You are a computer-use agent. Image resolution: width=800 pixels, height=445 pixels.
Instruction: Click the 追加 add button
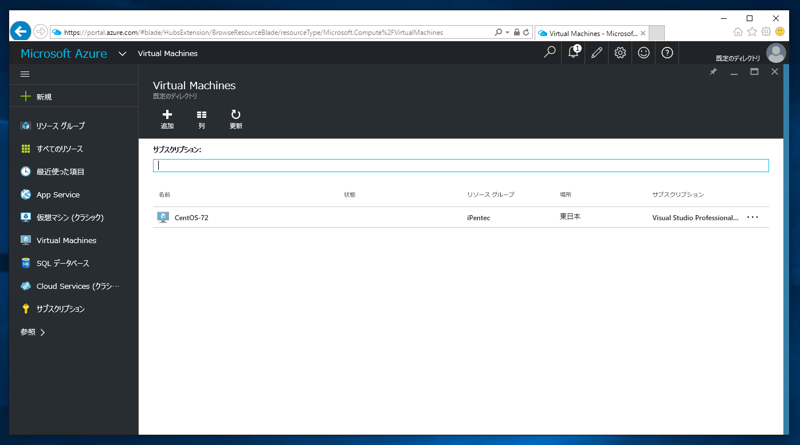[x=167, y=119]
